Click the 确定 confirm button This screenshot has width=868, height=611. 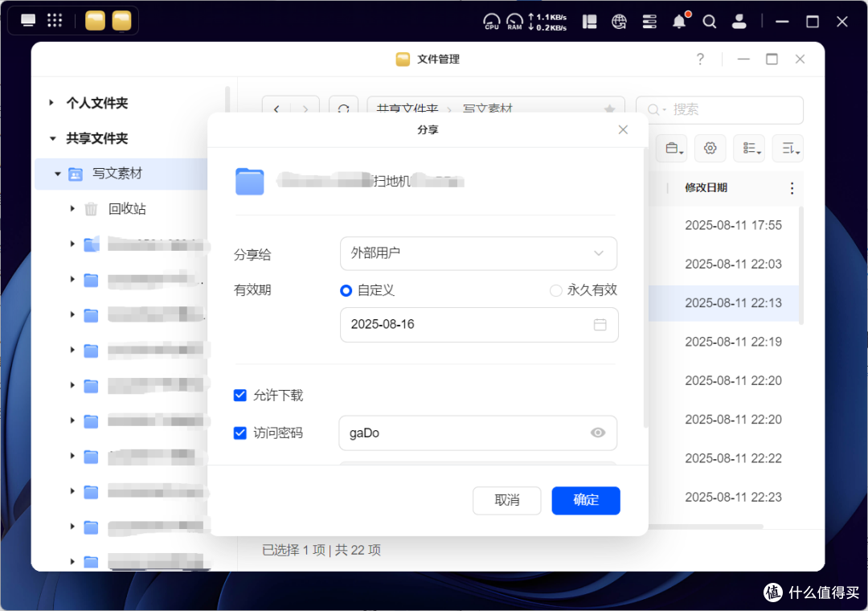pyautogui.click(x=586, y=500)
